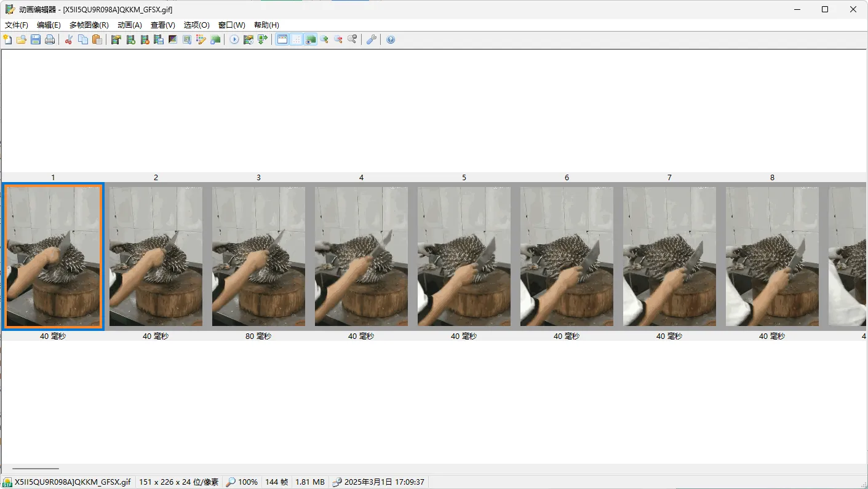Click the Help question mark icon
Screen dimensions: 868x489
pyautogui.click(x=391, y=39)
